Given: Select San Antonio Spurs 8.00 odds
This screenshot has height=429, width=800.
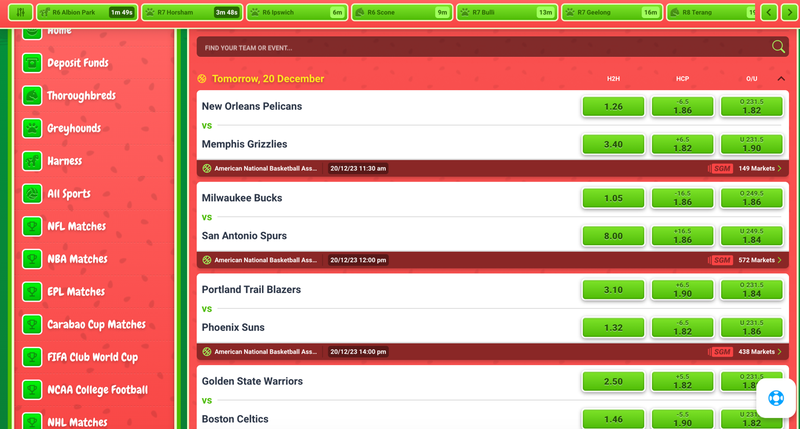Looking at the screenshot, I should pos(613,236).
